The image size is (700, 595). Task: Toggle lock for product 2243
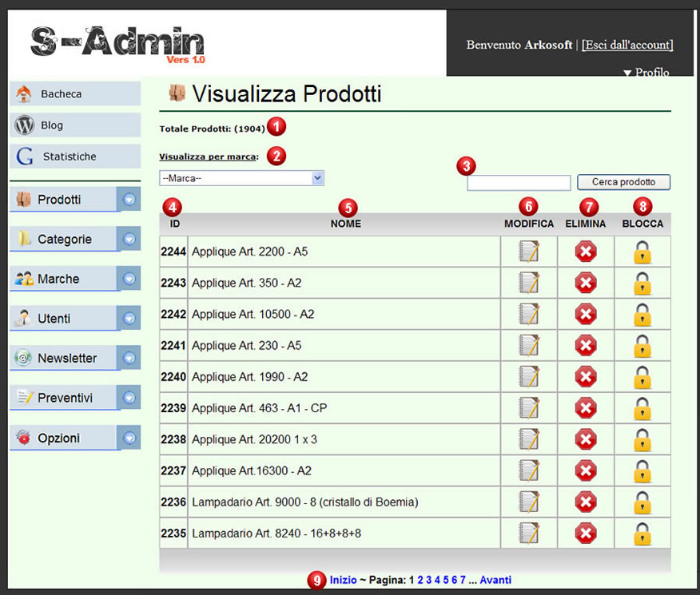(x=642, y=284)
